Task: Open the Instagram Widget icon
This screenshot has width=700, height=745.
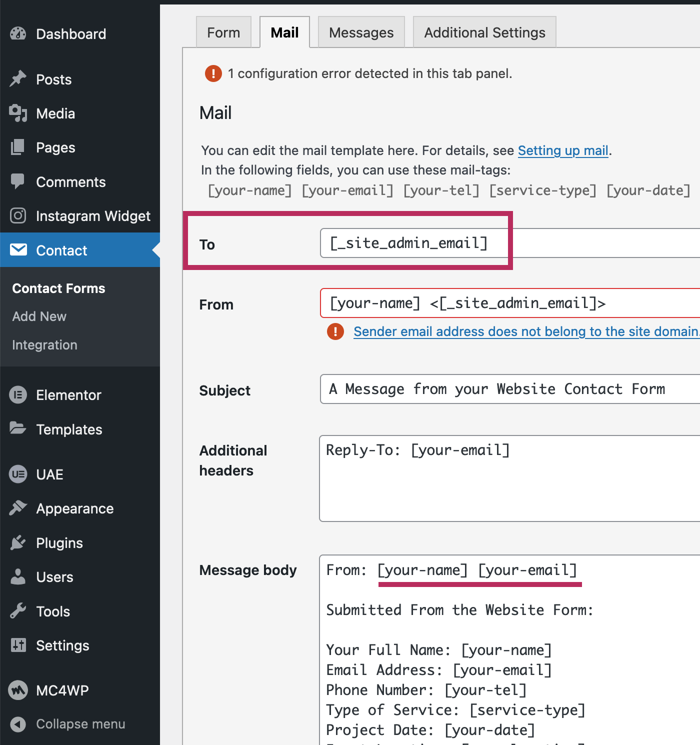Action: 18,215
